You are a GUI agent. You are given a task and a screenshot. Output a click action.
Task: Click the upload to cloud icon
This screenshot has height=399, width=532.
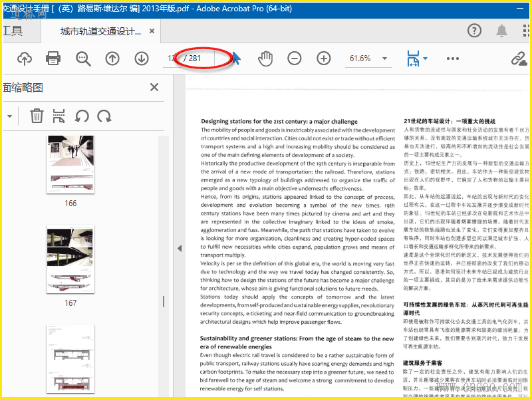pos(25,59)
